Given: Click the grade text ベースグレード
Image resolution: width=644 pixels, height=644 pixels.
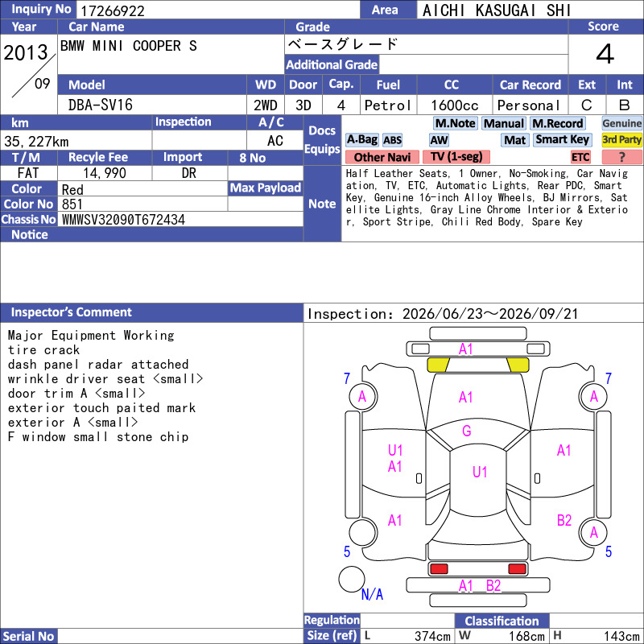Looking at the screenshot, I should [343, 44].
